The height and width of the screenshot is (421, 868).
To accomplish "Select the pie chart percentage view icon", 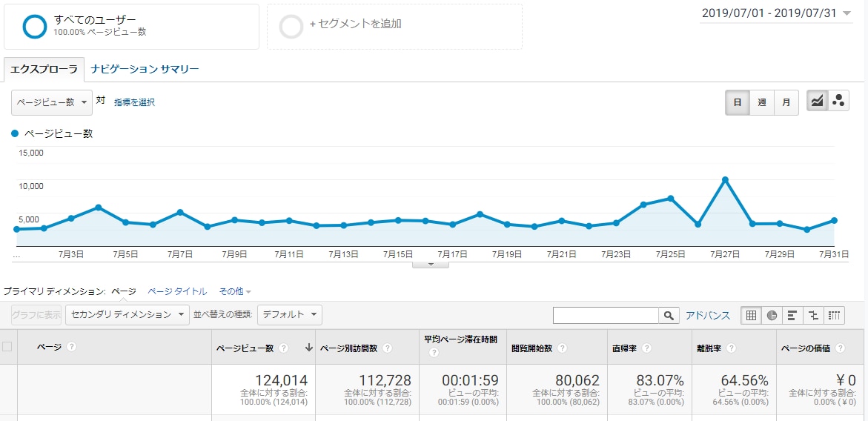I will tap(772, 315).
